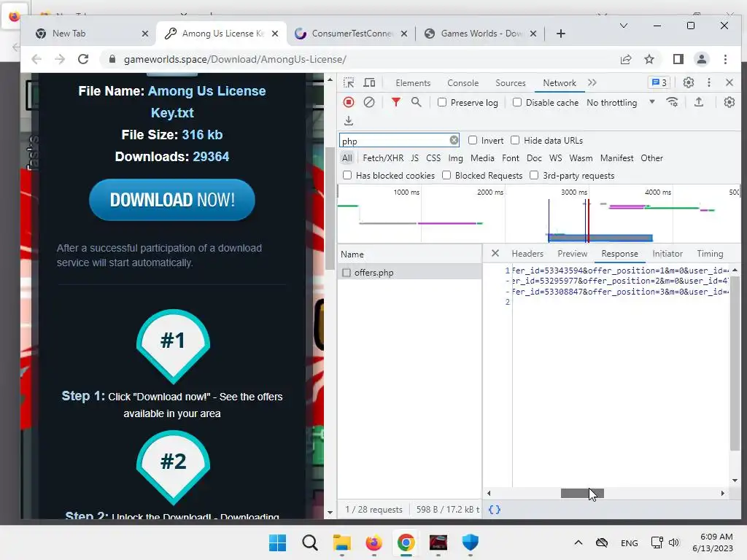Open Network panel settings gear
The width and height of the screenshot is (747, 560).
pyautogui.click(x=729, y=102)
